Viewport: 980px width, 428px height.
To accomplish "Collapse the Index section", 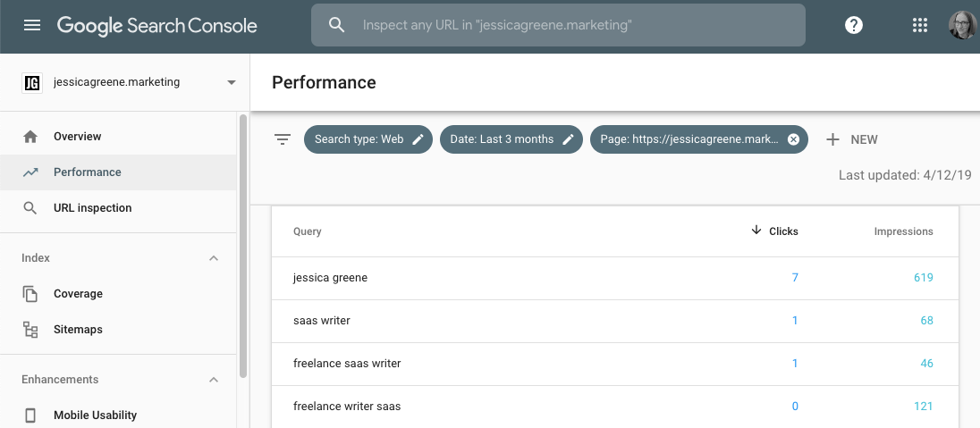I will [x=214, y=258].
